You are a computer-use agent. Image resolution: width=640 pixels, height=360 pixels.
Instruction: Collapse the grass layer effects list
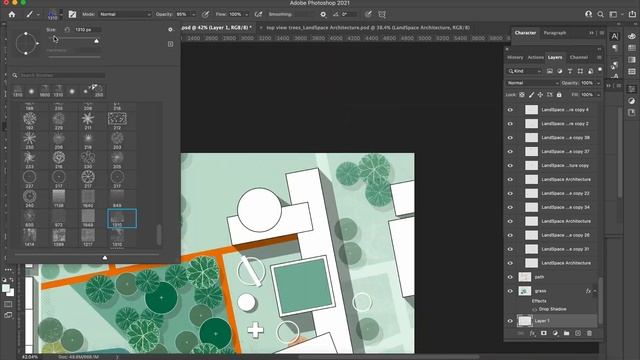point(595,291)
